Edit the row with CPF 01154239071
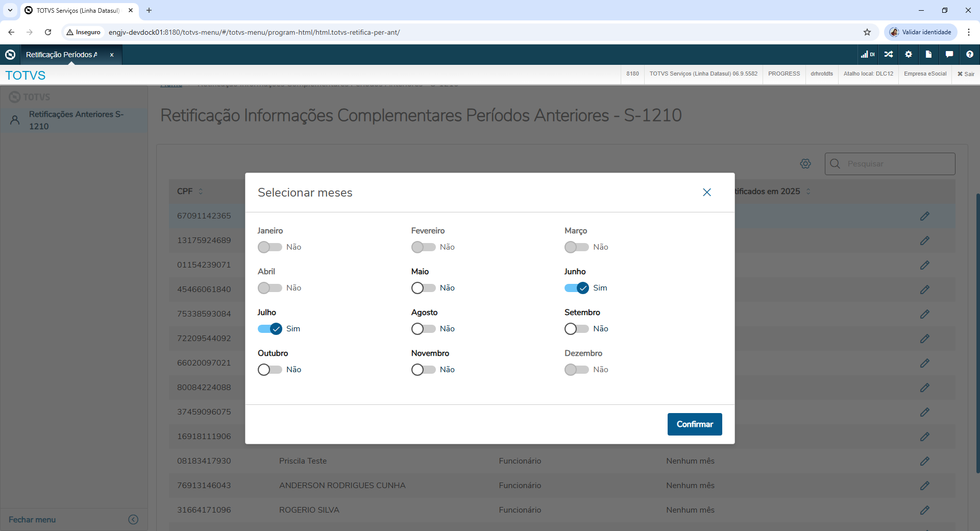 click(x=924, y=265)
